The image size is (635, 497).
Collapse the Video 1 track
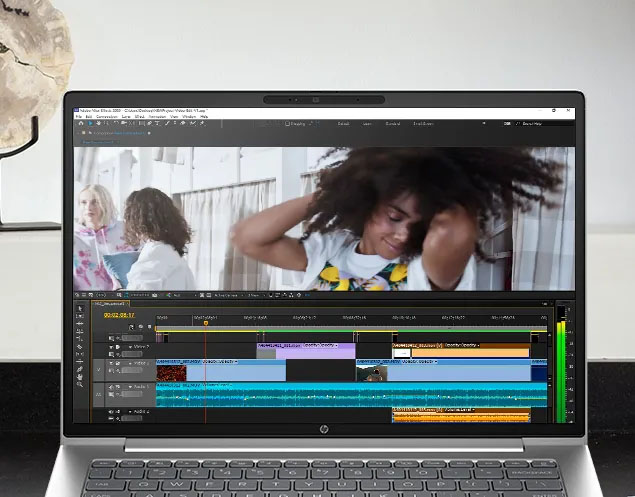pos(130,363)
